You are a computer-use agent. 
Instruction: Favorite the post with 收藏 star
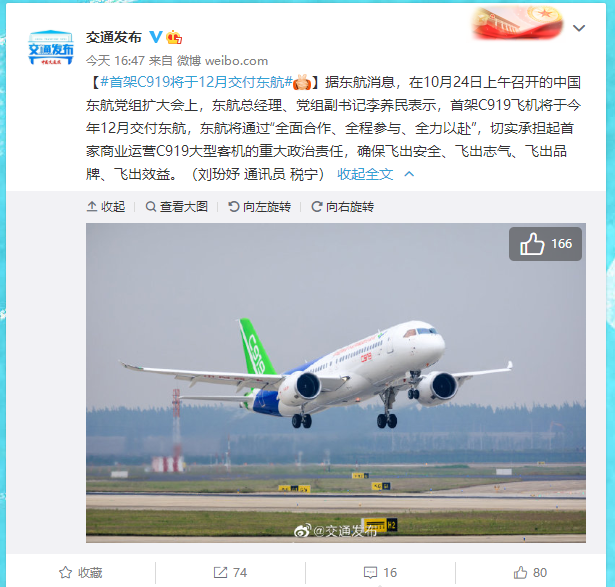click(x=81, y=572)
